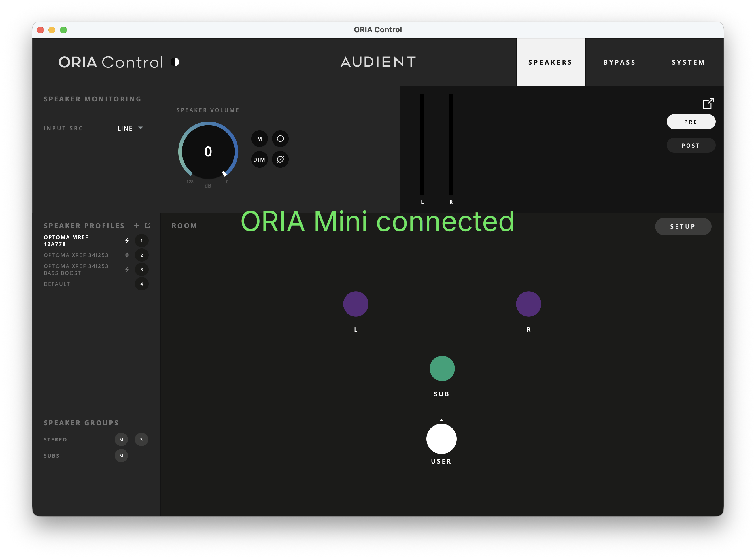Pop out the meters with the external window icon
This screenshot has width=756, height=559.
[x=708, y=103]
